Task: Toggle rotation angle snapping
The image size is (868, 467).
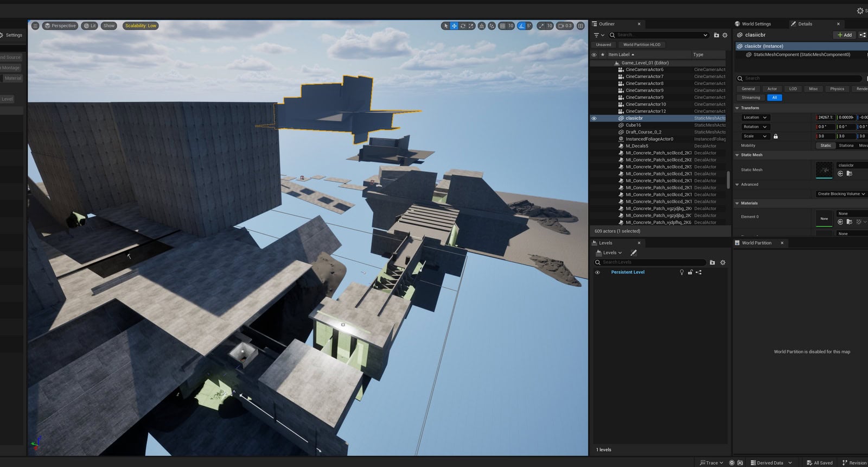Action: 521,26
